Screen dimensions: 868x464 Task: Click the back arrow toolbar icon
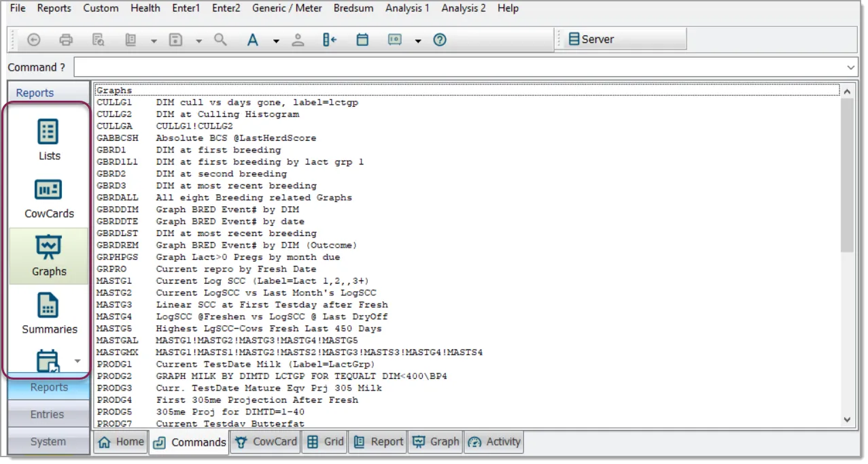click(33, 40)
